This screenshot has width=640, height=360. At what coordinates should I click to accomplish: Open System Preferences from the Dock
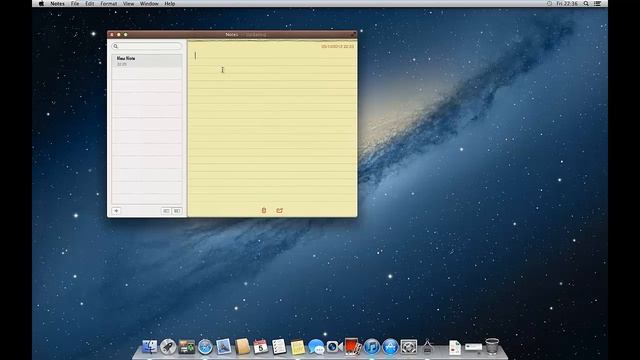[409, 347]
